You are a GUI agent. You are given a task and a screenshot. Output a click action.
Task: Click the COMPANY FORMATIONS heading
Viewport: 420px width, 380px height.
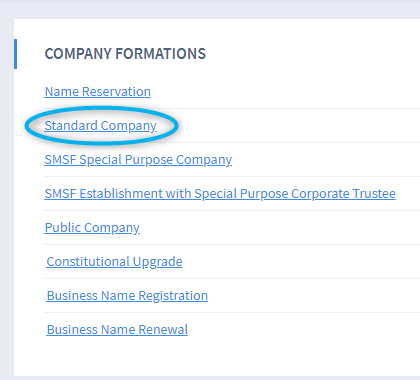coord(125,54)
